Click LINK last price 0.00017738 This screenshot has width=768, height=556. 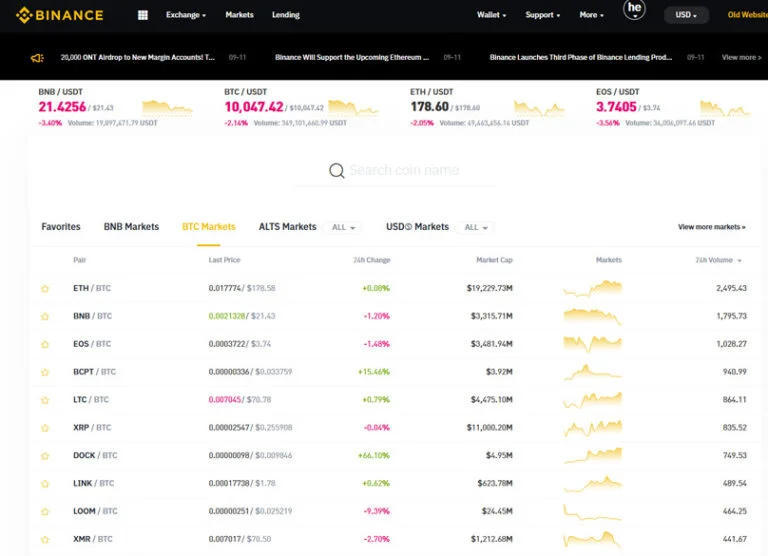[229, 483]
